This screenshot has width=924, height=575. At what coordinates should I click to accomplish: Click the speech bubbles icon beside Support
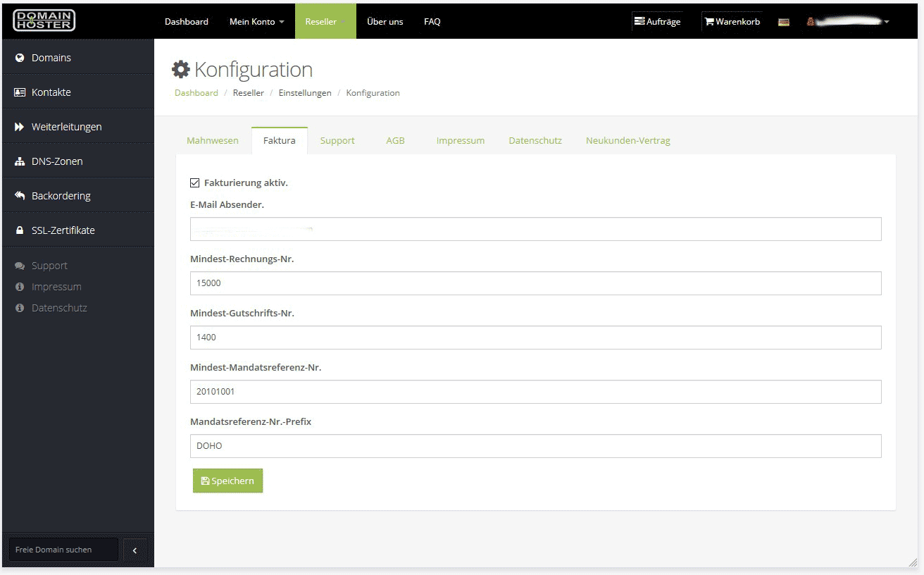tap(20, 266)
